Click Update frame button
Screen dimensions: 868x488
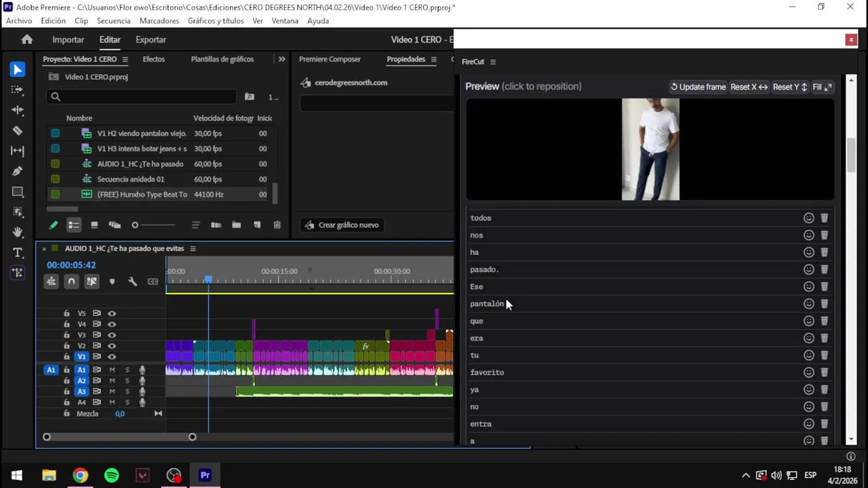(698, 87)
